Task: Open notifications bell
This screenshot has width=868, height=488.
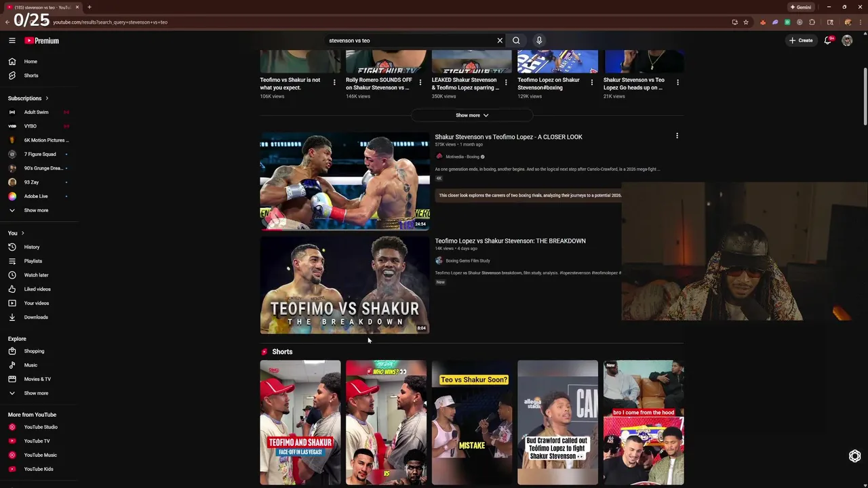Action: click(x=827, y=41)
